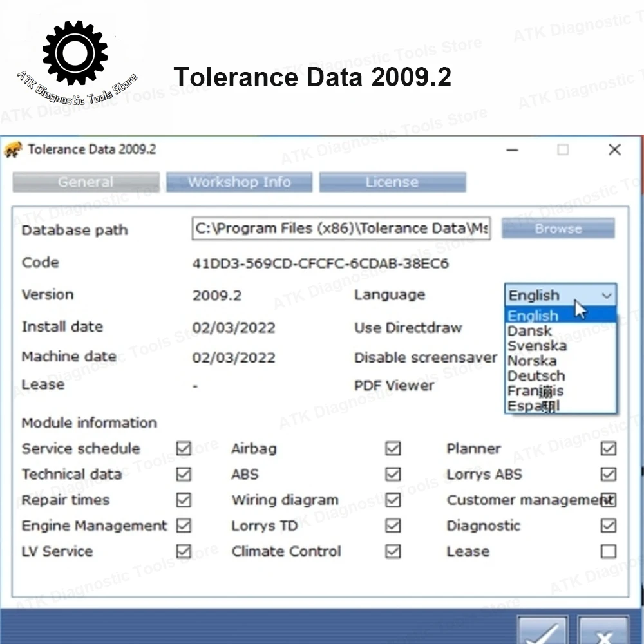Click the Browse button
The width and height of the screenshot is (644, 644).
tap(558, 229)
